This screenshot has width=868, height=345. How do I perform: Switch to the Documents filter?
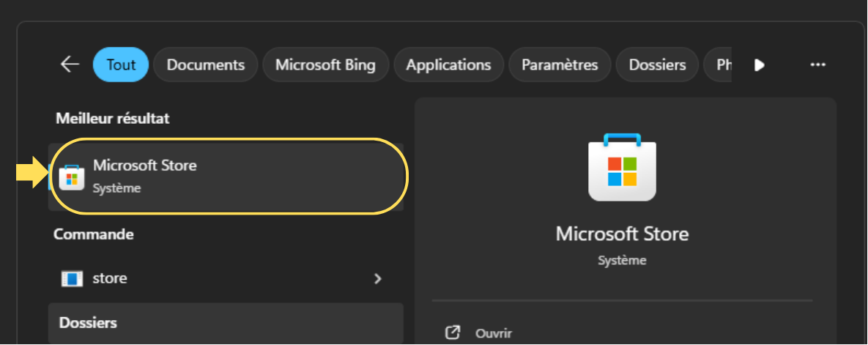[205, 64]
